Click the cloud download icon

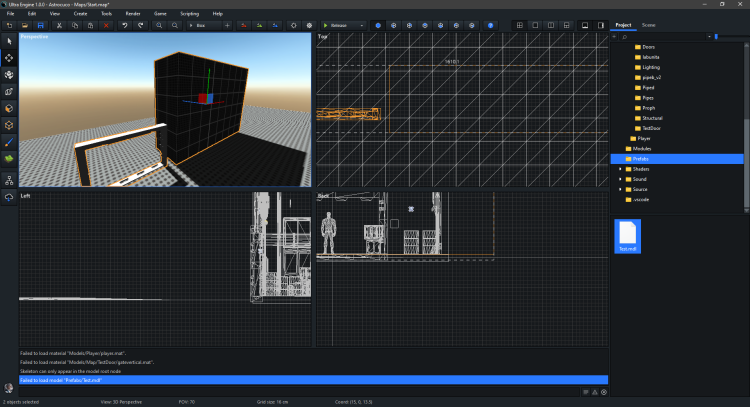click(9, 197)
